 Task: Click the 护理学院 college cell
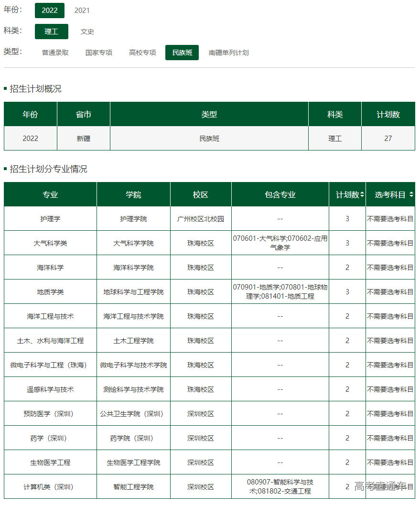[x=134, y=218]
